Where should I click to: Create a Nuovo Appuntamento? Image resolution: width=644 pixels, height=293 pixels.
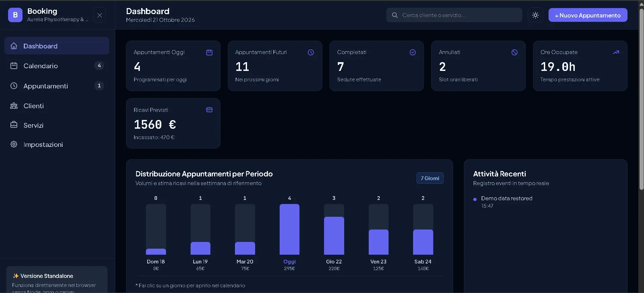588,15
